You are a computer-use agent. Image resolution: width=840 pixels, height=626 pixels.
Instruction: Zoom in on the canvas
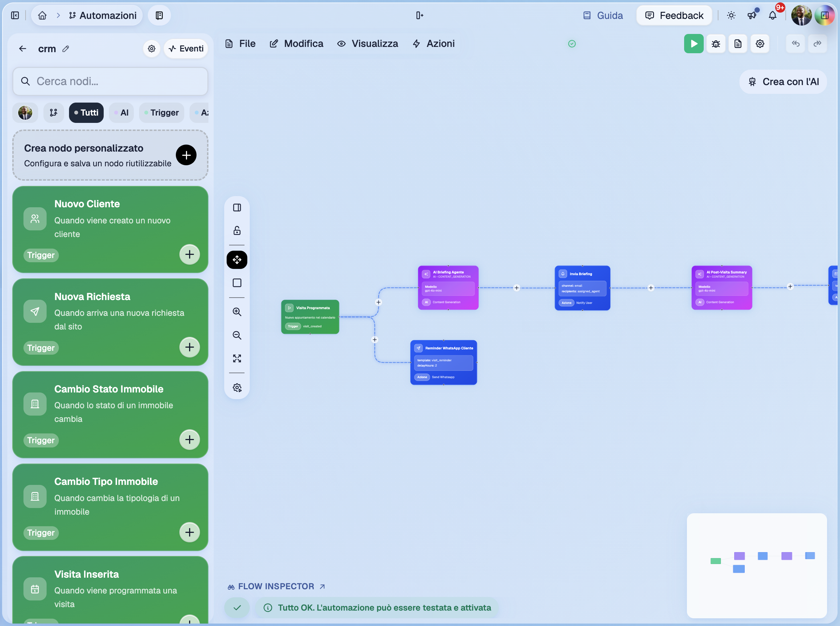pos(237,312)
